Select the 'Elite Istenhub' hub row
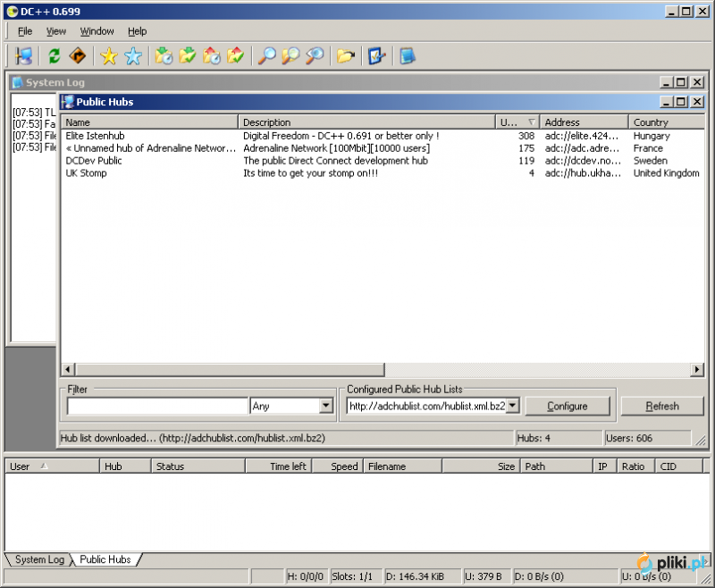715x588 pixels. [x=383, y=136]
